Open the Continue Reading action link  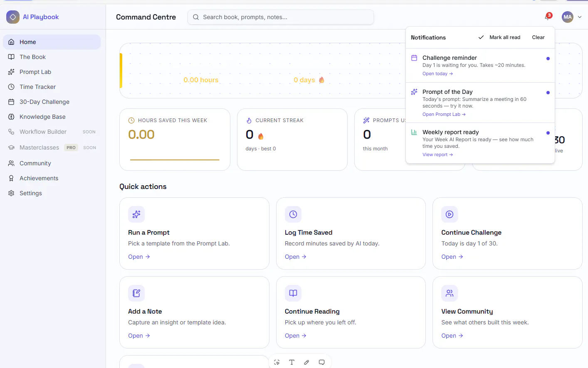pyautogui.click(x=296, y=336)
